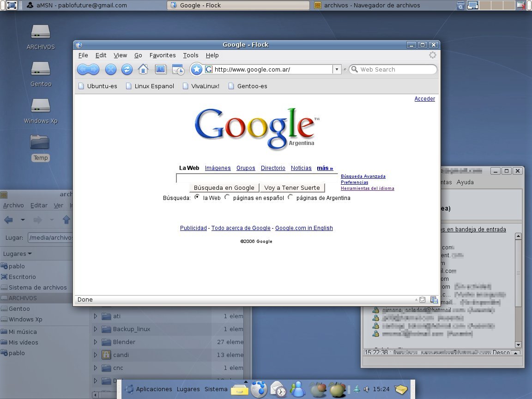Open Ayuda menu in aMSN window
The image size is (532, 399).
tap(465, 182)
